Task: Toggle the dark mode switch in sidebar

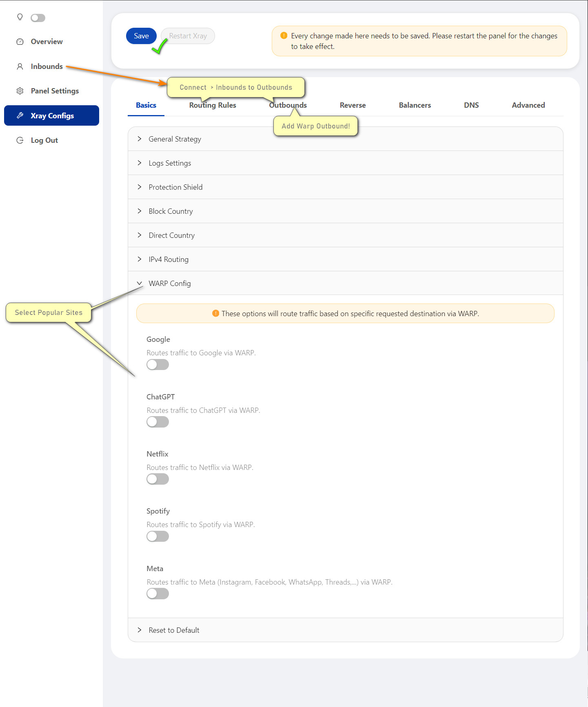Action: click(38, 18)
